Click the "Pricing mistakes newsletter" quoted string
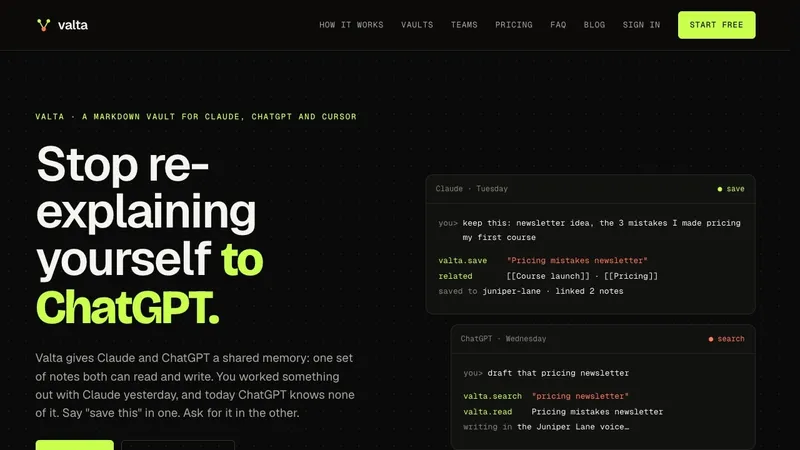800x450 pixels. (x=577, y=261)
